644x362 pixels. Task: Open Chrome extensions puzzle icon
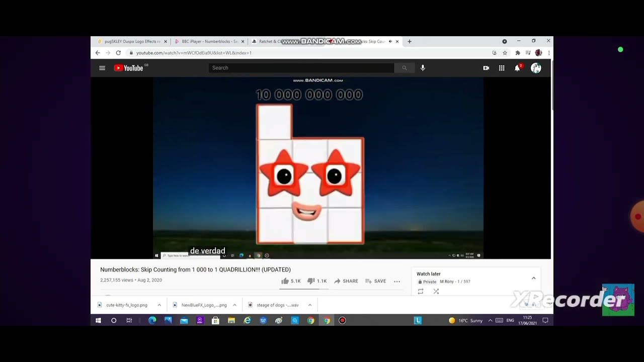coord(518,53)
